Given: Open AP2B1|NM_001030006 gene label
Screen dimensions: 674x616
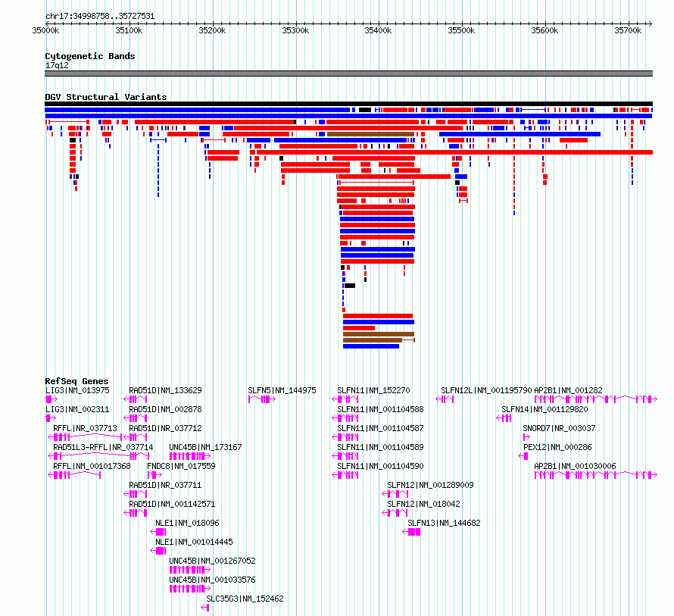Looking at the screenshot, I should [575, 466].
